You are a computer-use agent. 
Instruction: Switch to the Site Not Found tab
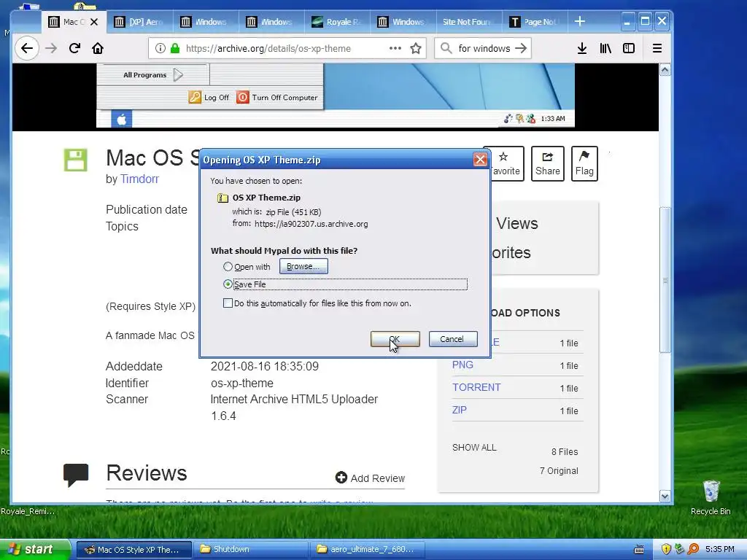pyautogui.click(x=468, y=22)
